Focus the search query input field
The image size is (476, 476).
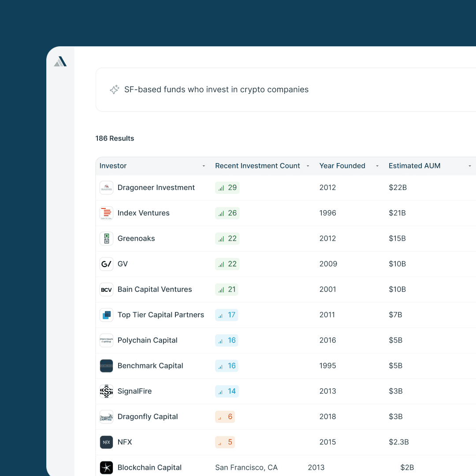click(286, 89)
